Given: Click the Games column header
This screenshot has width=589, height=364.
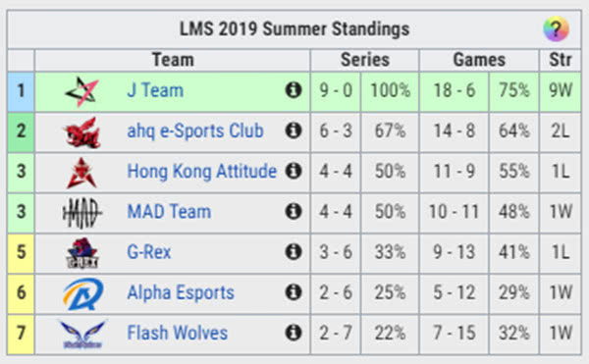Looking at the screenshot, I should point(479,60).
